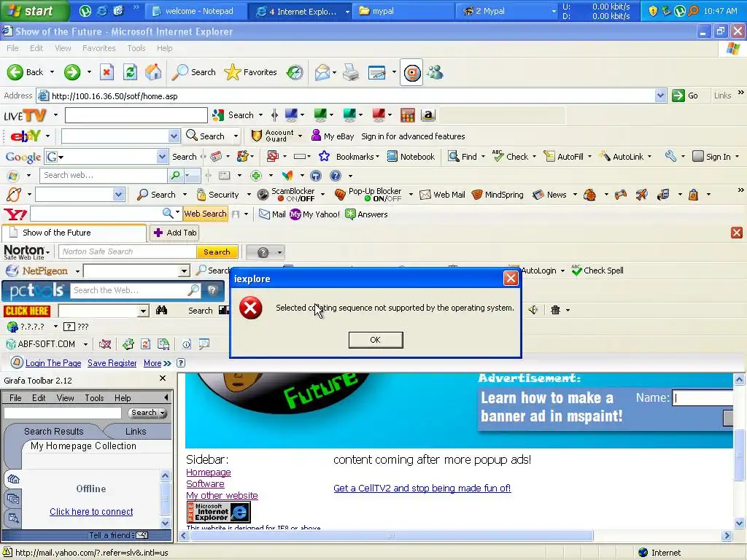Click the orange CLICK HERE banner button

[x=27, y=311]
